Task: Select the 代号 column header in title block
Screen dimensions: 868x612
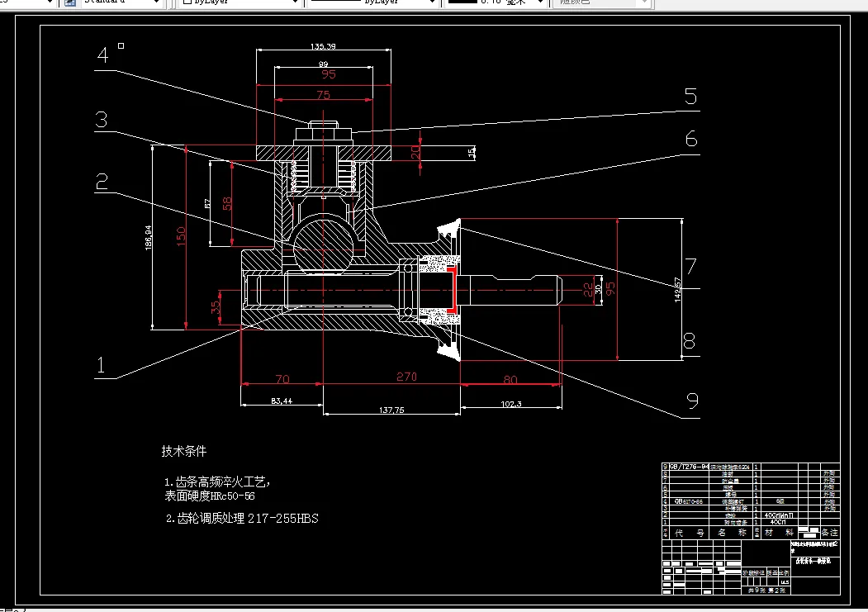Action: (689, 533)
